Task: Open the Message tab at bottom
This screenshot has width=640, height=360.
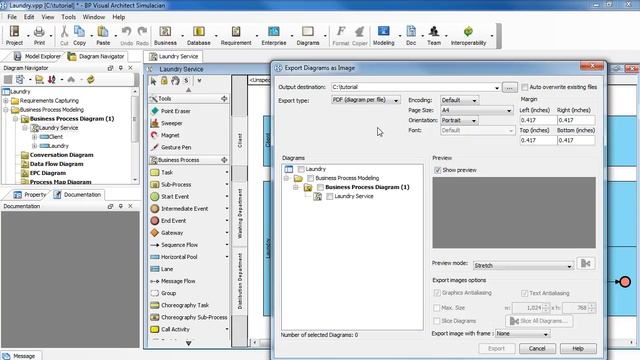Action: point(20,356)
